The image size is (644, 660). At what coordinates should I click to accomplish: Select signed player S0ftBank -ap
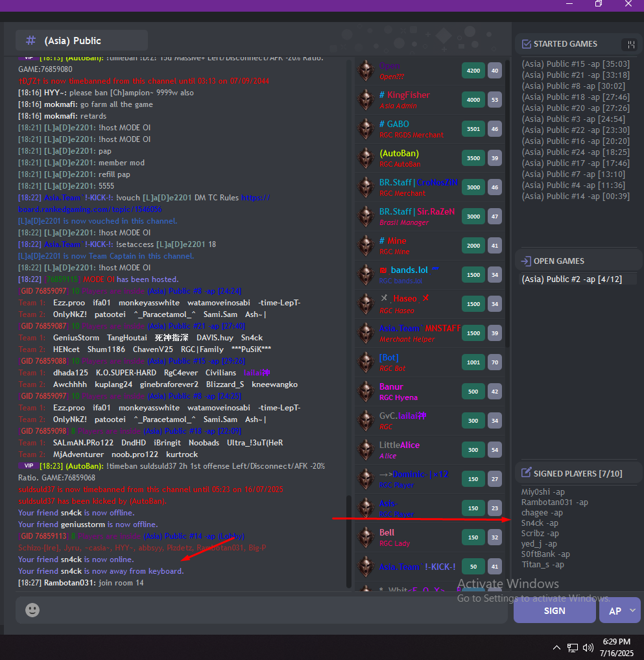click(x=545, y=554)
